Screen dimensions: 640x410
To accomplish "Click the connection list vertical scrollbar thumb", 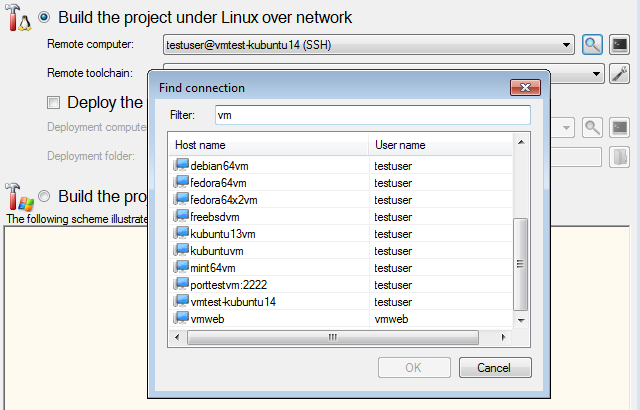I will tap(520, 264).
